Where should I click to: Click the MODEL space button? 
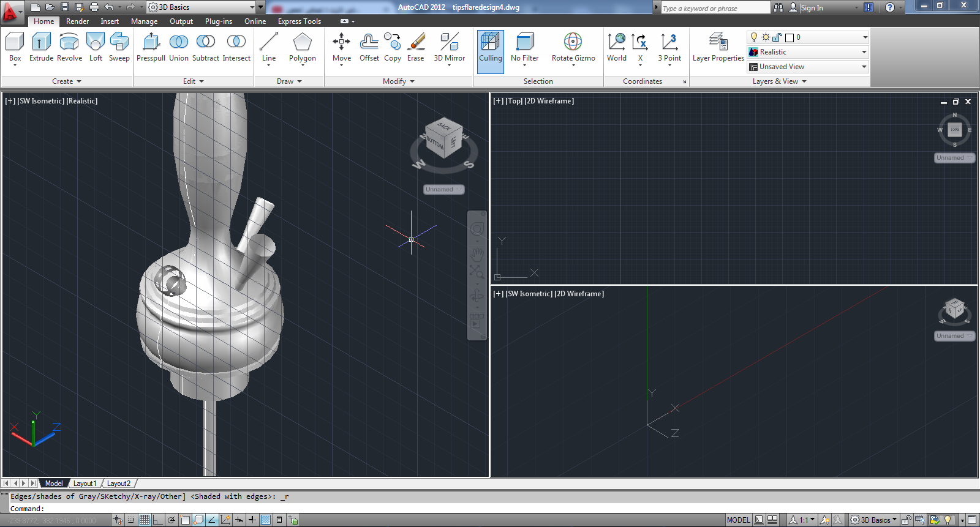738,520
